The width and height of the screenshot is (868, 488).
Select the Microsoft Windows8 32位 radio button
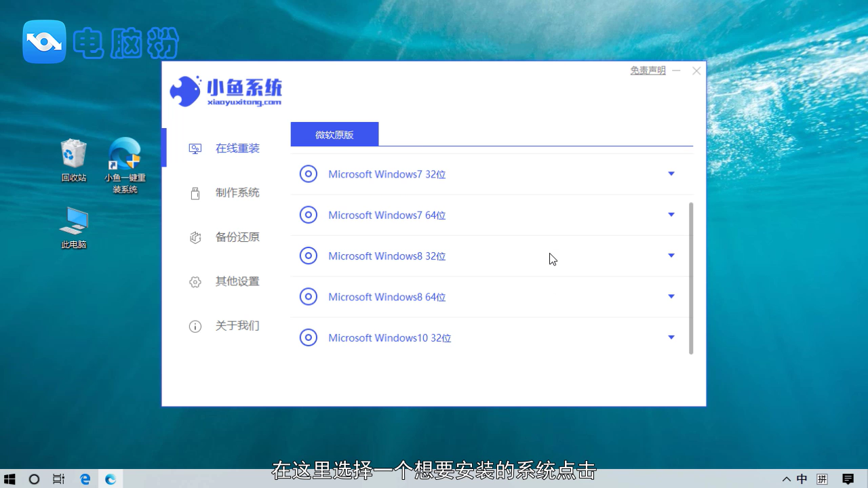coord(309,256)
